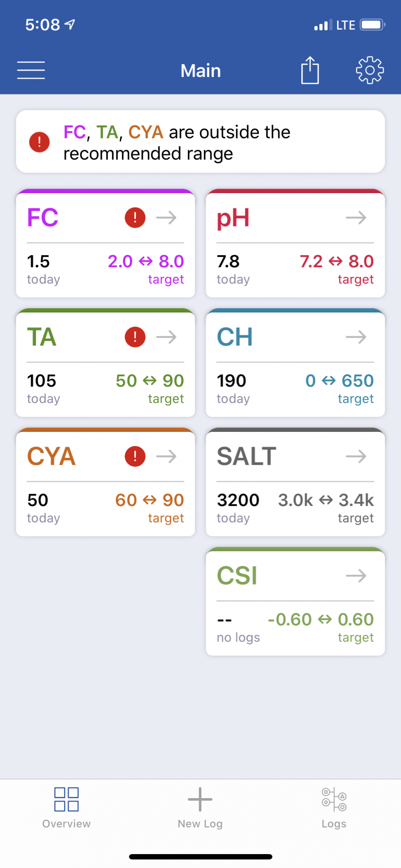Tap the FC warning exclamation icon
401x868 pixels.
click(135, 217)
